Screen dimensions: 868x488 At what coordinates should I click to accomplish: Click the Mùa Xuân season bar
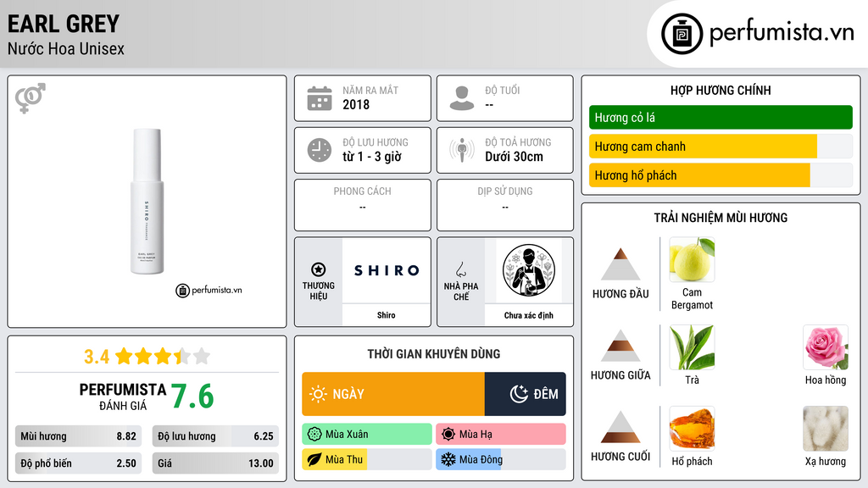click(x=367, y=435)
